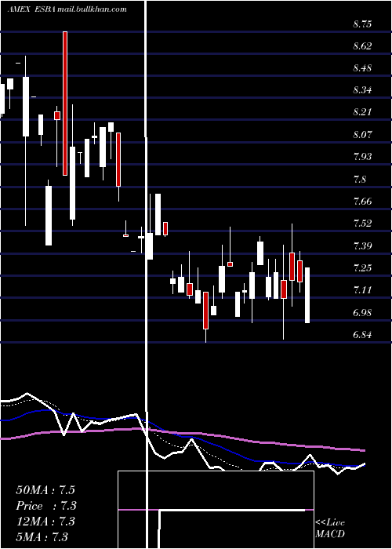
Task: Select the 8.75 price axis label
Action: point(362,24)
